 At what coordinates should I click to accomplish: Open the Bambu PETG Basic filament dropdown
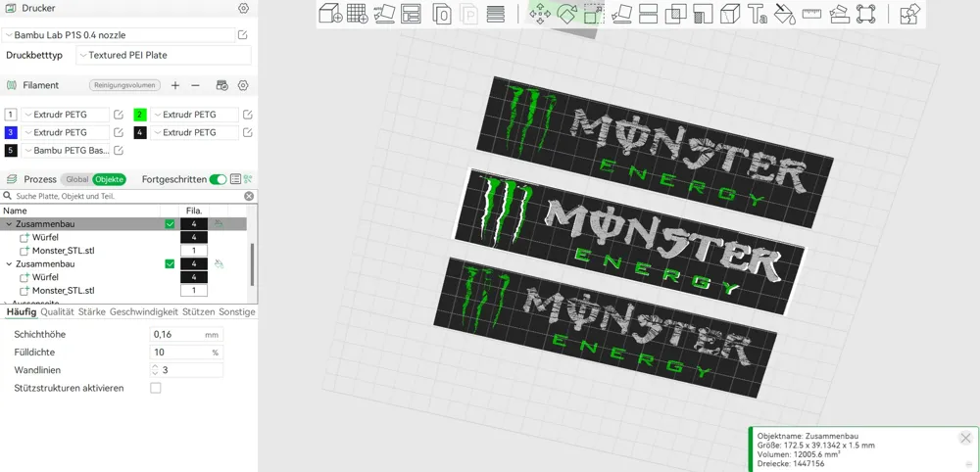(65, 151)
